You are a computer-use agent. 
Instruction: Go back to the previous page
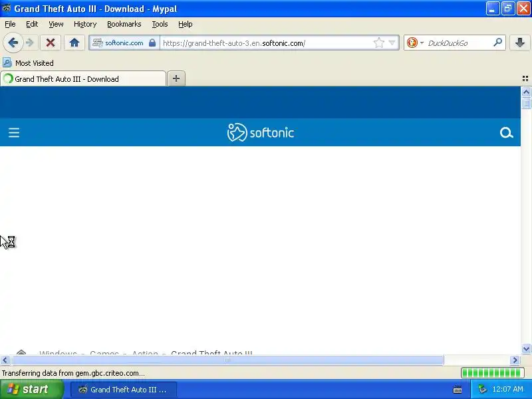pos(13,43)
